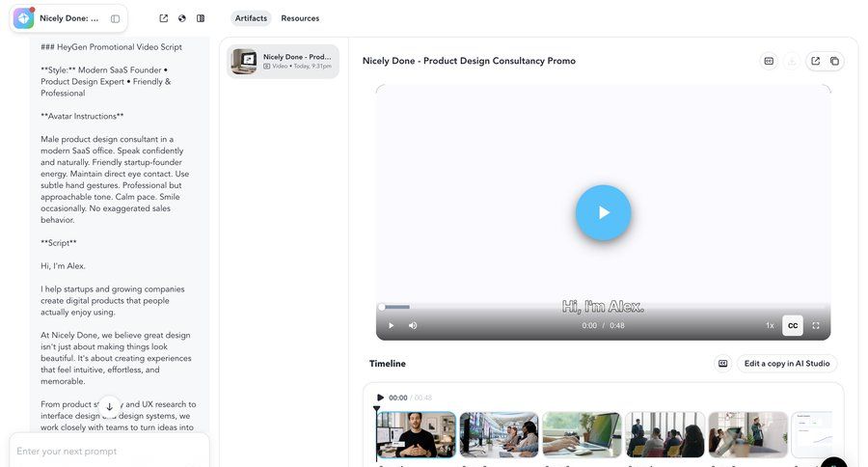Viewport: 868px width, 467px height.
Task: Click the 'Hi, I'm Alex.' script line
Action: (x=63, y=266)
